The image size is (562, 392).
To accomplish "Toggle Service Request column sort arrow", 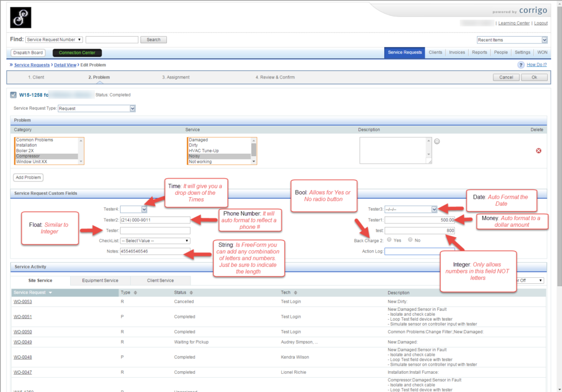I will (50, 293).
